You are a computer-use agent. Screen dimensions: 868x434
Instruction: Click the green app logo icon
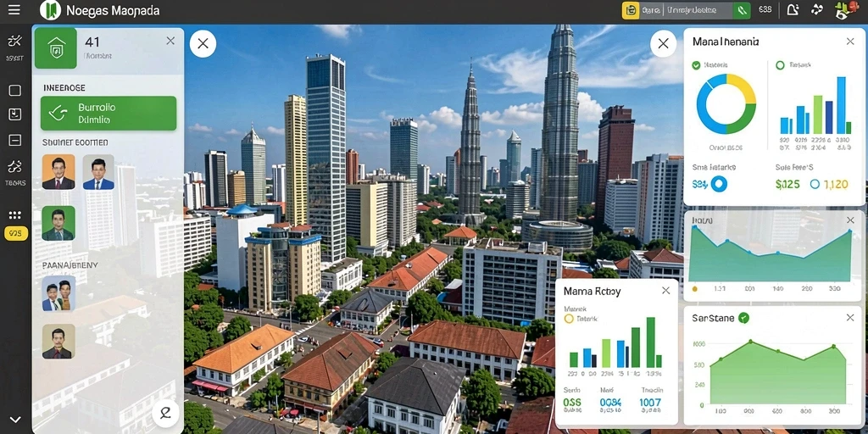(50, 9)
